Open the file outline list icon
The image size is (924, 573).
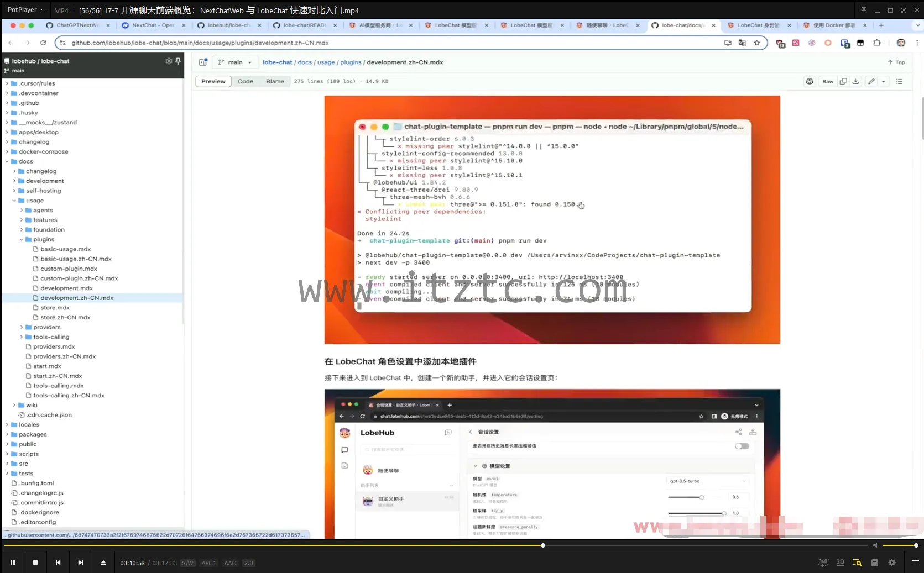point(900,81)
